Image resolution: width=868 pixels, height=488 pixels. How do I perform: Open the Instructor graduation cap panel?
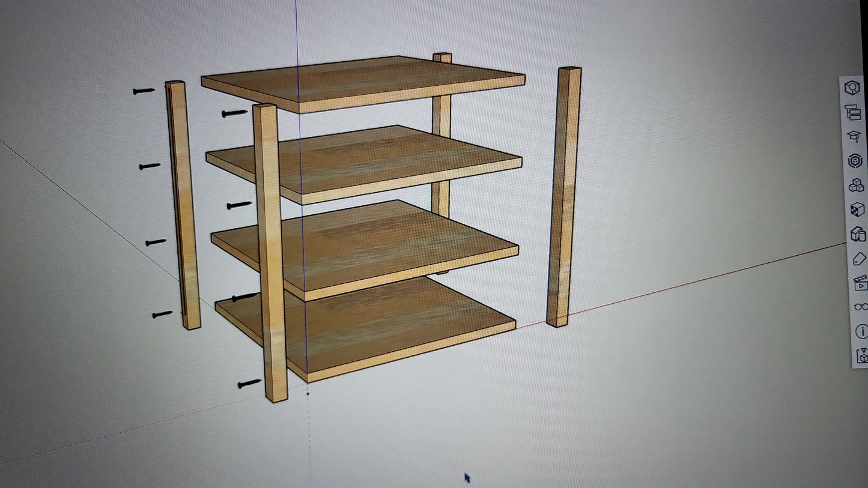854,136
